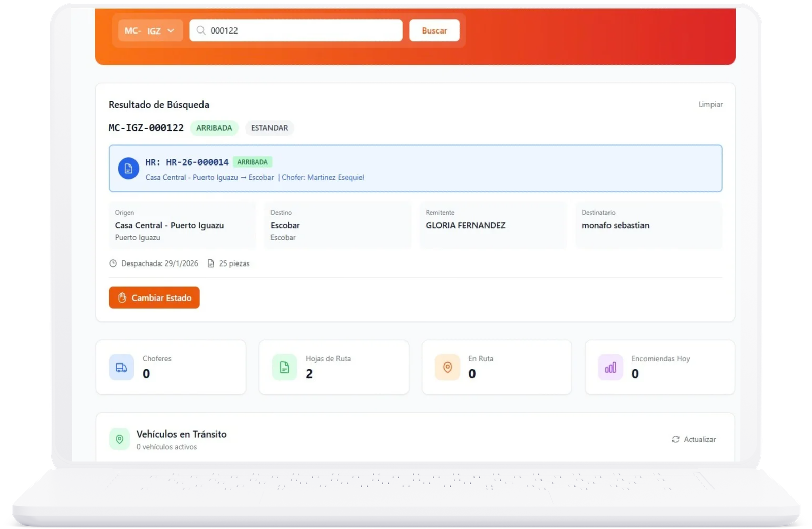
Task: Click the green sheet icon in Hojas de Ruta
Action: [x=285, y=367]
